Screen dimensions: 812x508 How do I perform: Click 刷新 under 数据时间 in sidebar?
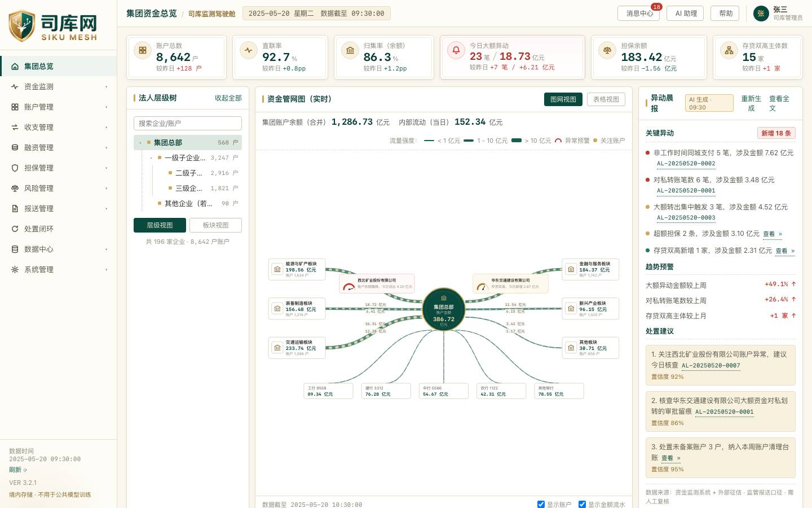18,470
